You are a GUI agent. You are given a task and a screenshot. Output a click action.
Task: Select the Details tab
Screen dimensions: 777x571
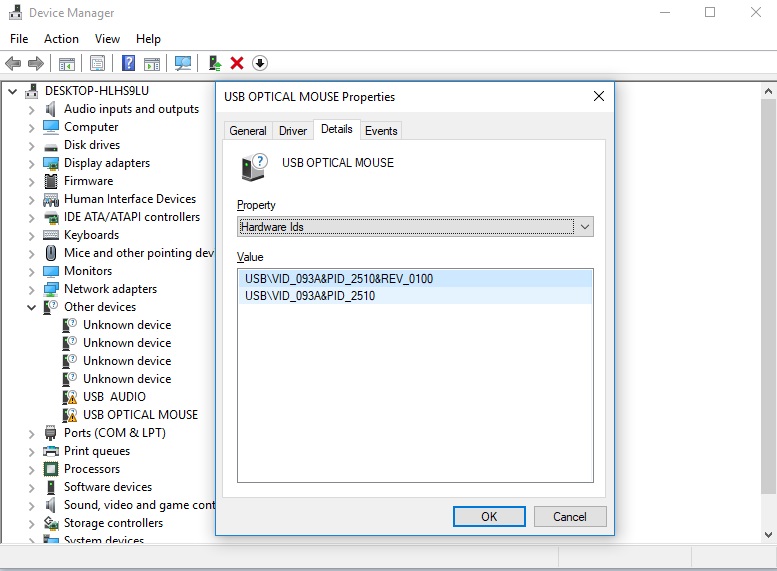click(336, 129)
